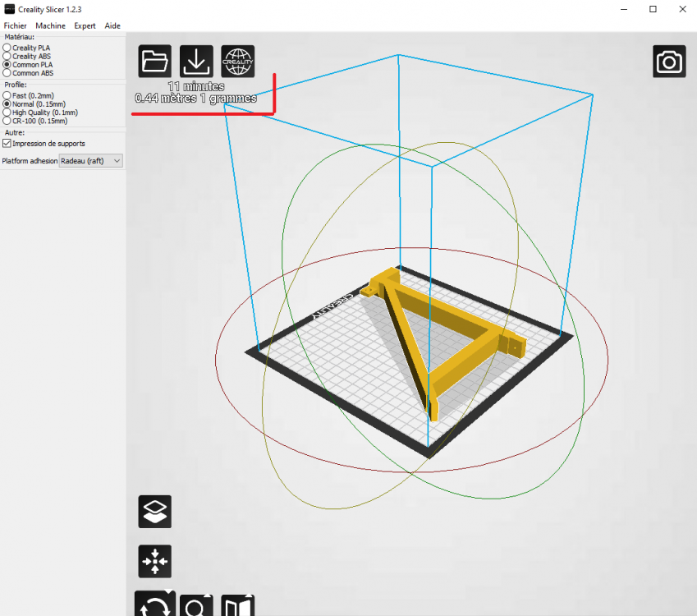This screenshot has width=697, height=616.
Task: Choose the High Quality (0.1mm) profile
Action: point(40,113)
